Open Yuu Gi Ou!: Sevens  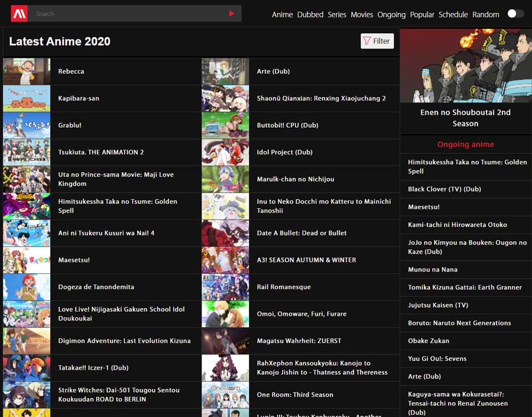point(437,358)
